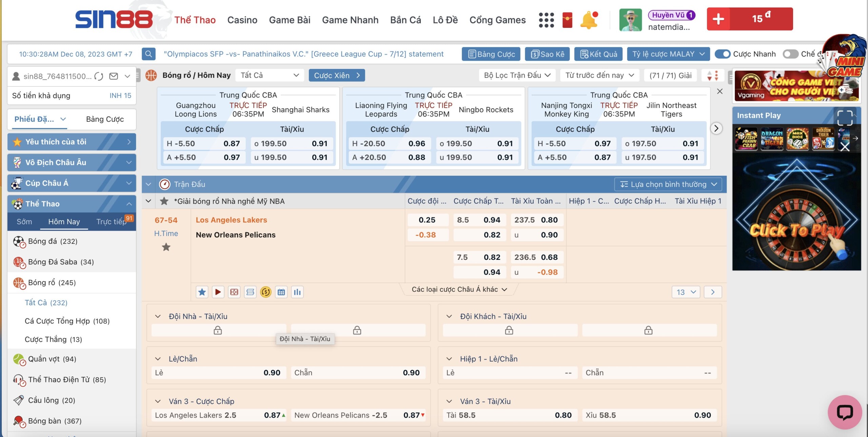Open the match calendar icon

(281, 292)
